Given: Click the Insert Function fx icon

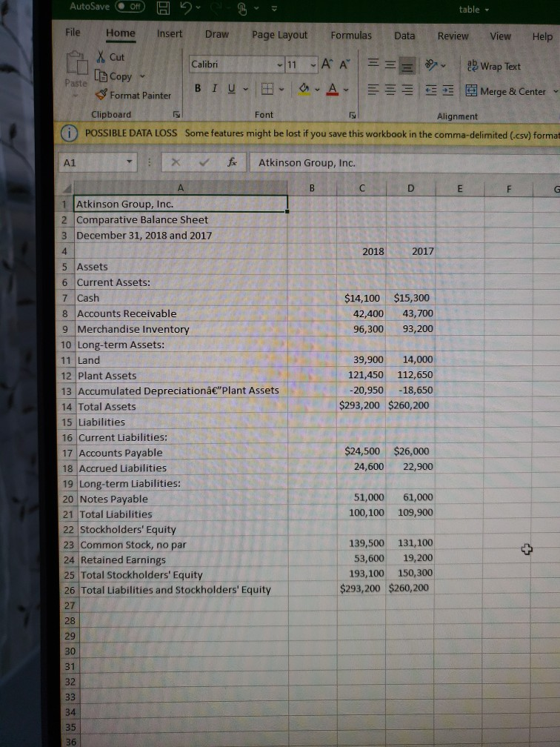Looking at the screenshot, I should [x=233, y=162].
